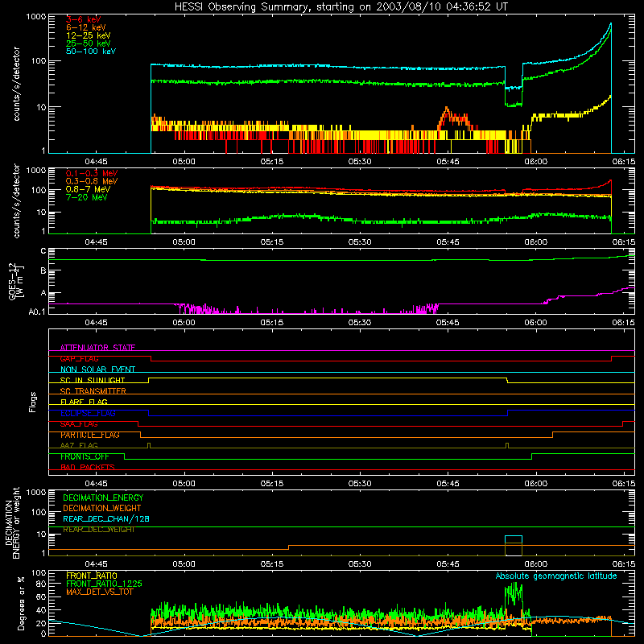
Task: Select the FLARE_FLAG label
Action: [84, 402]
